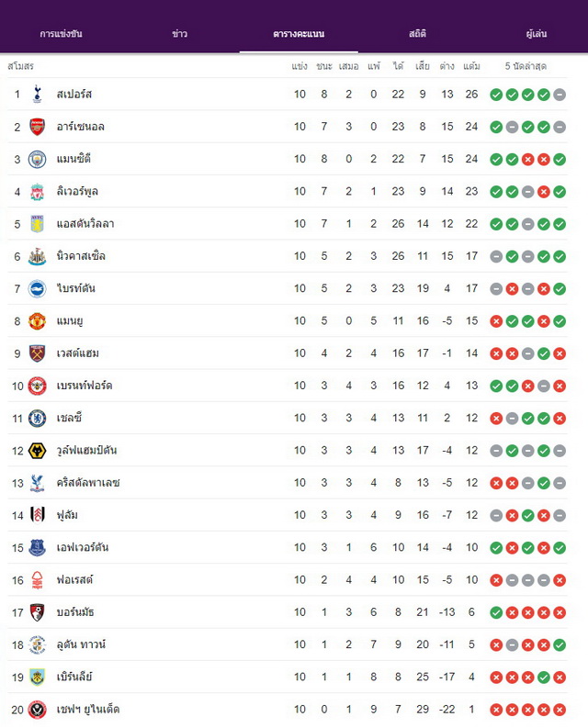
Task: Open the นิวคาสเซิล team link
Action: click(81, 256)
